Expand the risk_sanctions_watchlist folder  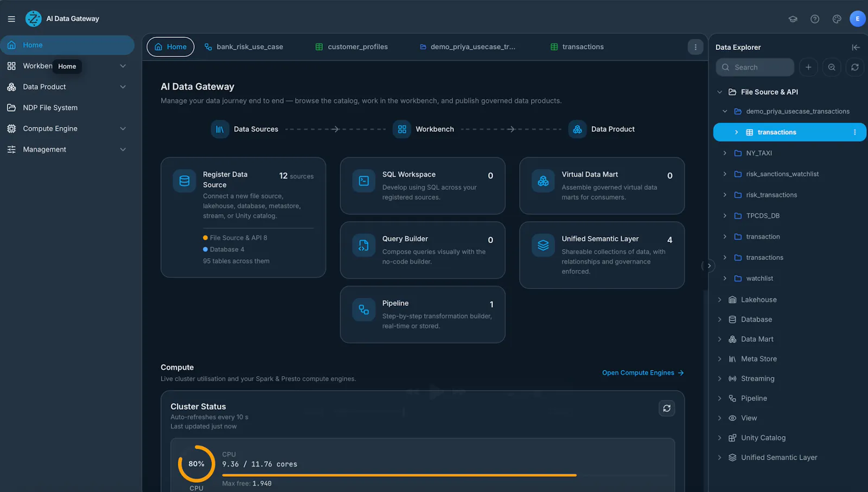(x=725, y=174)
